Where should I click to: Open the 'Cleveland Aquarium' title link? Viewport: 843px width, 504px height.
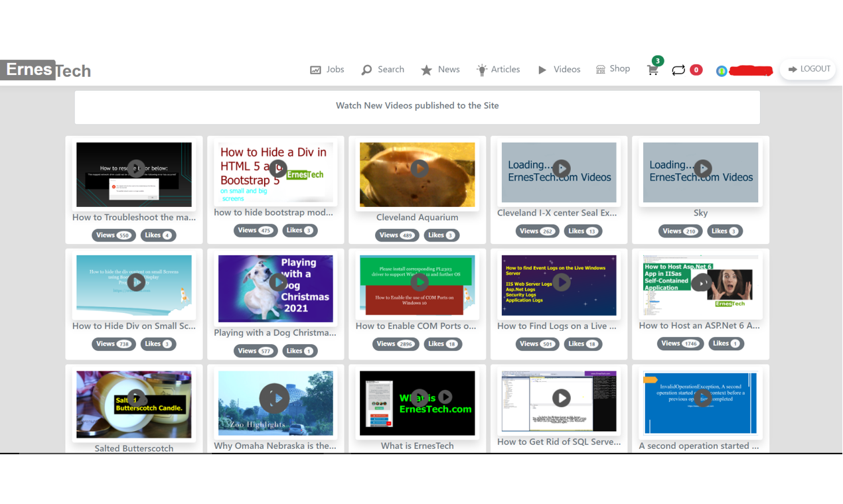coord(418,217)
